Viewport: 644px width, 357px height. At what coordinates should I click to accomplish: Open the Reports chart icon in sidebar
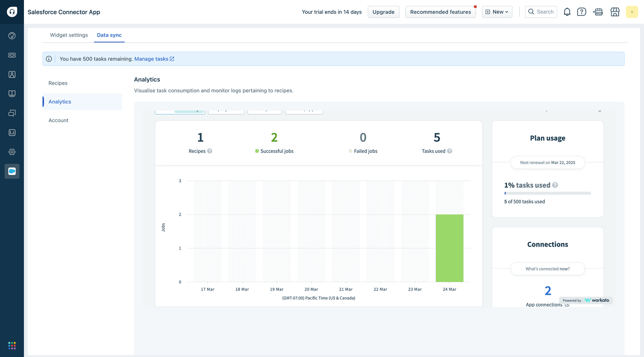pos(12,132)
